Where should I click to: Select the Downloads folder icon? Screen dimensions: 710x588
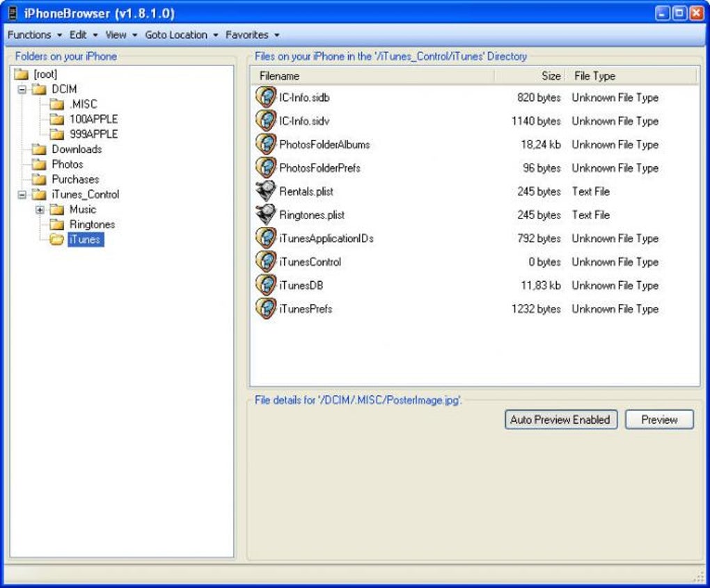tap(40, 150)
